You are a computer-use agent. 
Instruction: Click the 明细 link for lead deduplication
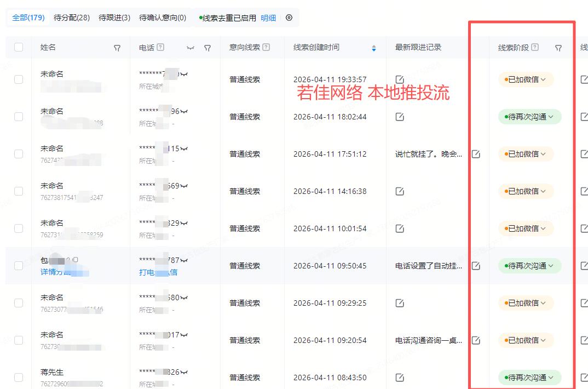tap(268, 18)
